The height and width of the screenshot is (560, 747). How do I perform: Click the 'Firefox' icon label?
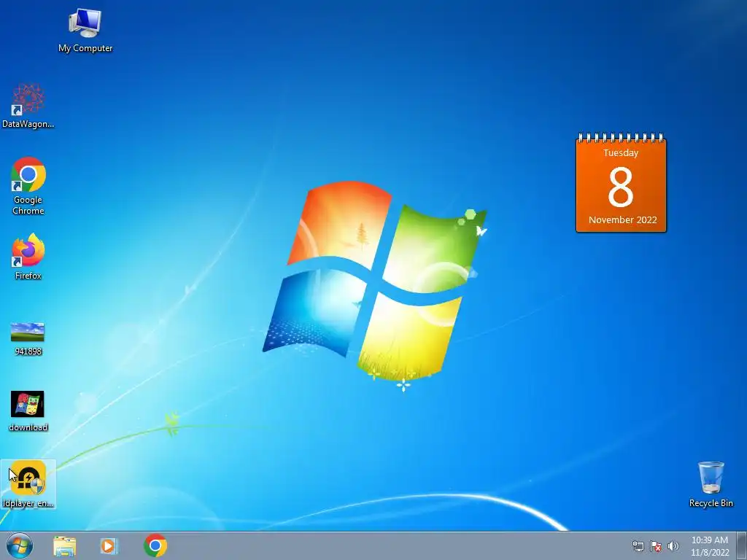click(x=28, y=275)
